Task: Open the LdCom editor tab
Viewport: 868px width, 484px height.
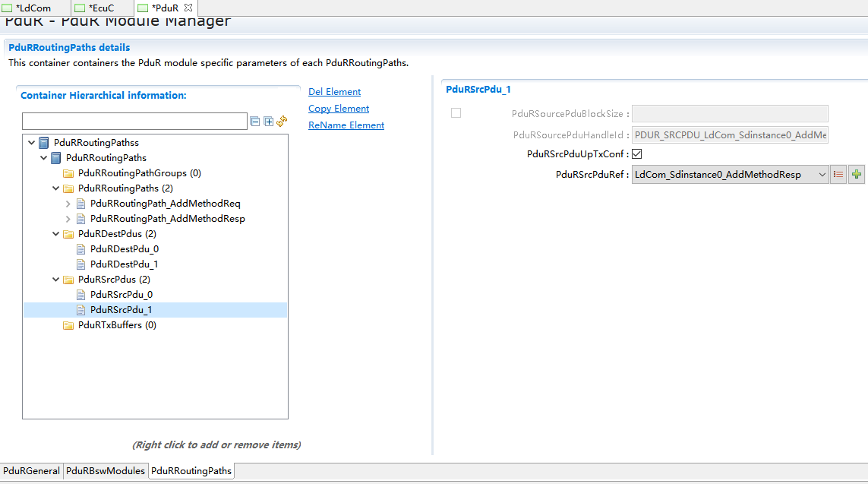Action: pyautogui.click(x=33, y=8)
